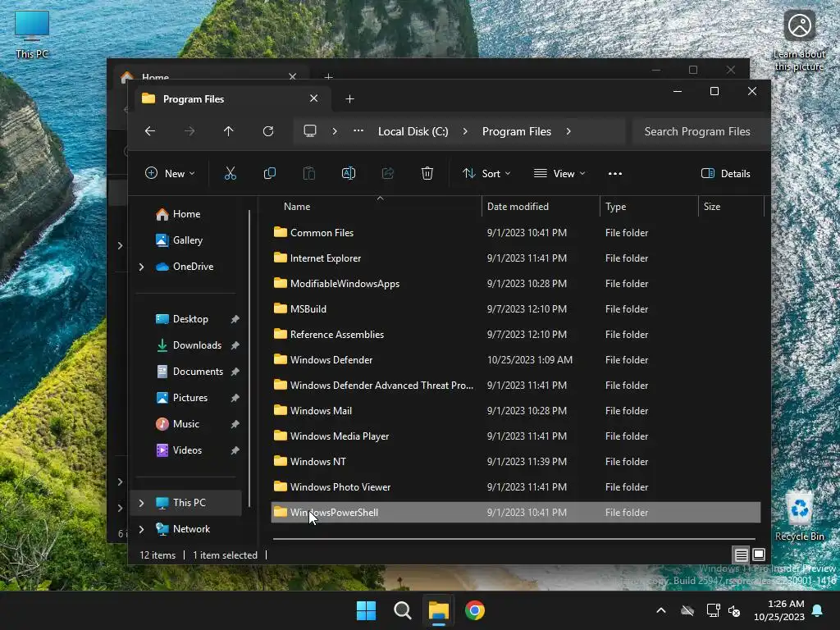
Task: Open the See more toolbar menu
Action: point(615,174)
